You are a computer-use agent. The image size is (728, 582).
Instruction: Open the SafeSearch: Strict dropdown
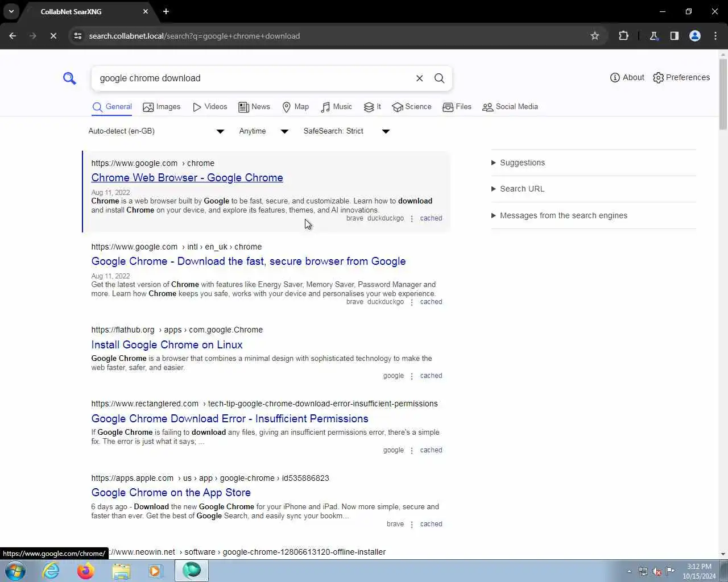point(346,131)
